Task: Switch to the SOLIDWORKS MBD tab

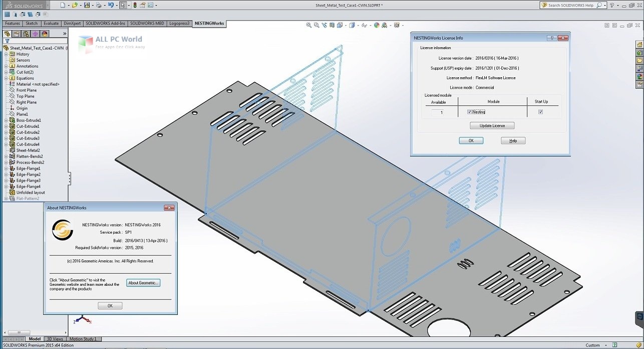Action: point(147,23)
